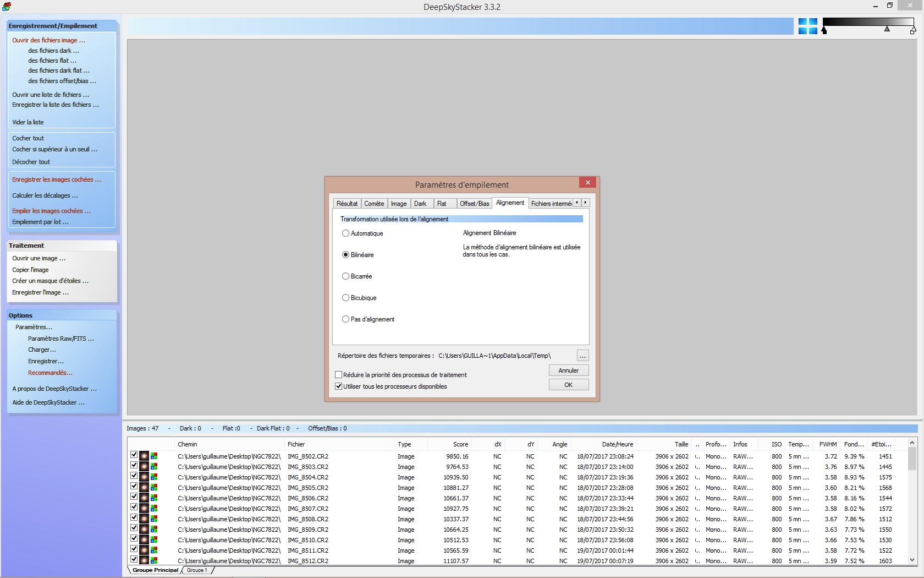
Task: Adjust the midtone gradient triangle marker
Action: 887,29
